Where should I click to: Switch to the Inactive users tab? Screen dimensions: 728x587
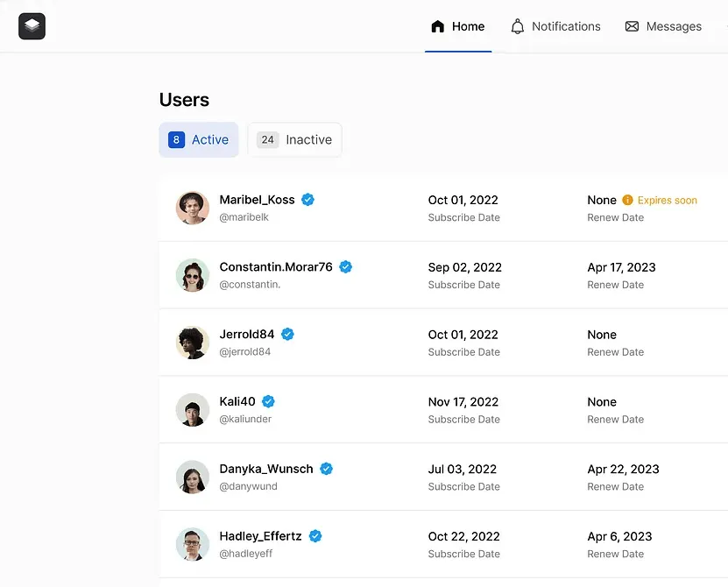[295, 140]
